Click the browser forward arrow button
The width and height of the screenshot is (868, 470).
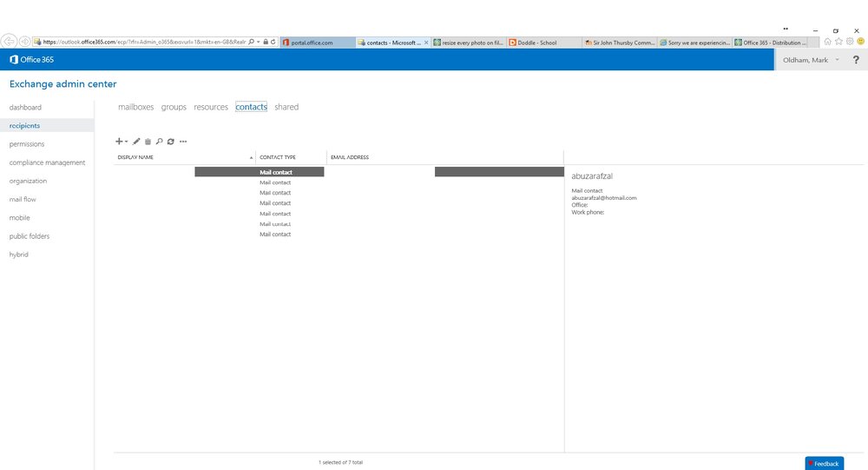[24, 42]
